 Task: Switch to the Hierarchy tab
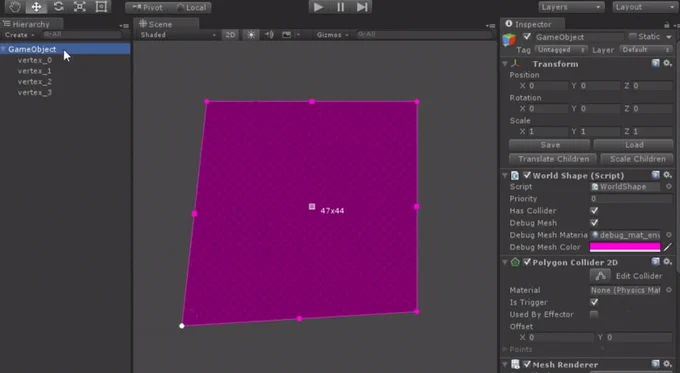[x=32, y=24]
